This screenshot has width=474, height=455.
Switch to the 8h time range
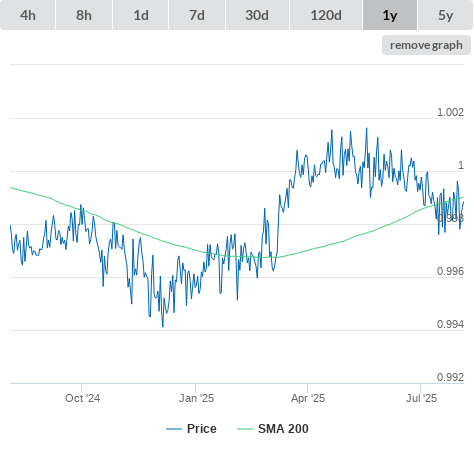point(84,15)
